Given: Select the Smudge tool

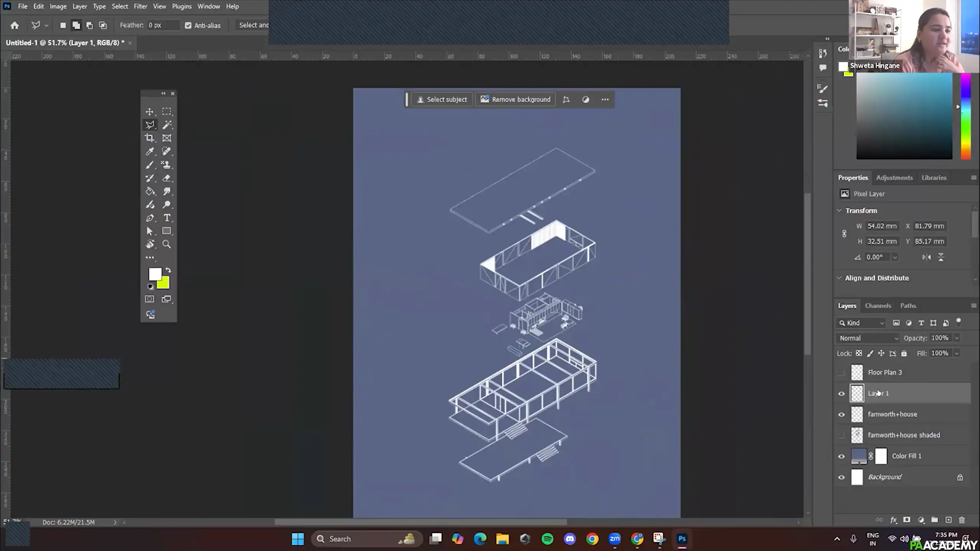Looking at the screenshot, I should point(167,191).
